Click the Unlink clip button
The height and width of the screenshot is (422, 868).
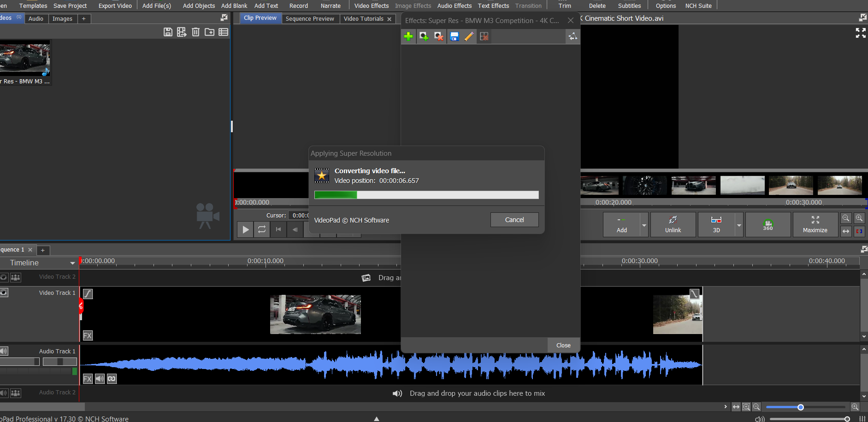click(x=673, y=225)
